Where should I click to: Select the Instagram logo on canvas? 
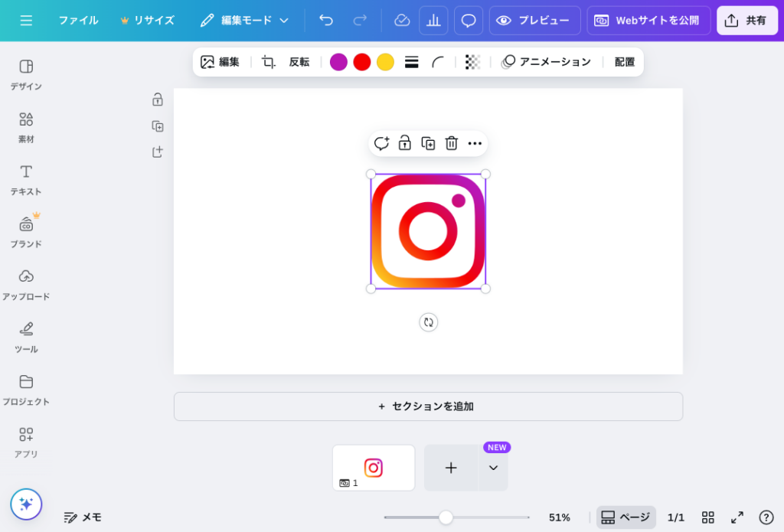click(428, 231)
